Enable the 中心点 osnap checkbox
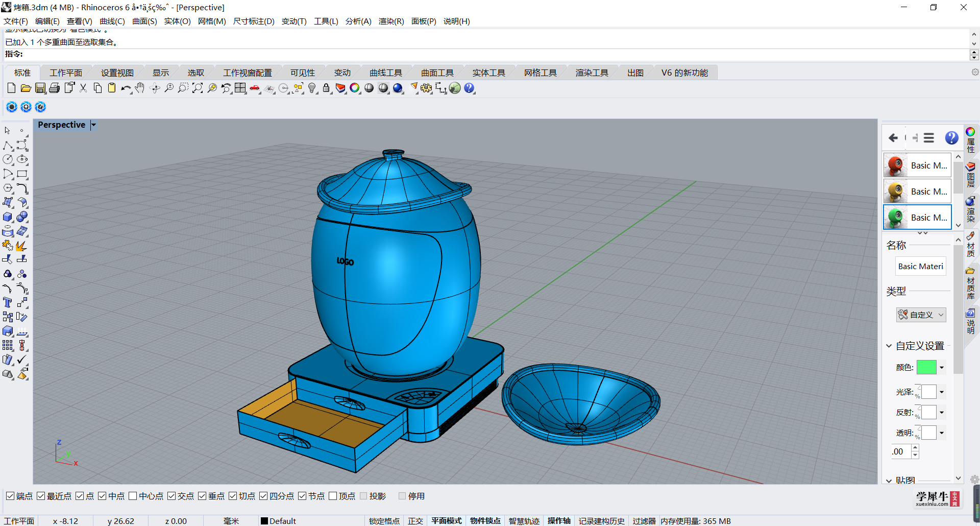 133,496
